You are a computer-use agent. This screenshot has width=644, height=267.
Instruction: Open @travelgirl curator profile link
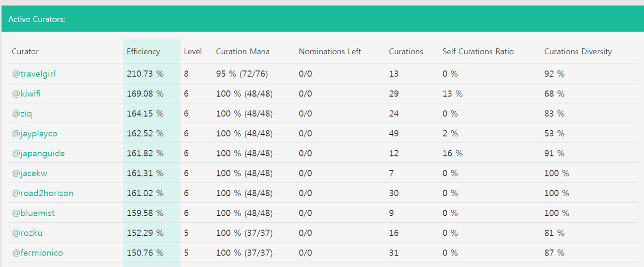coord(34,74)
